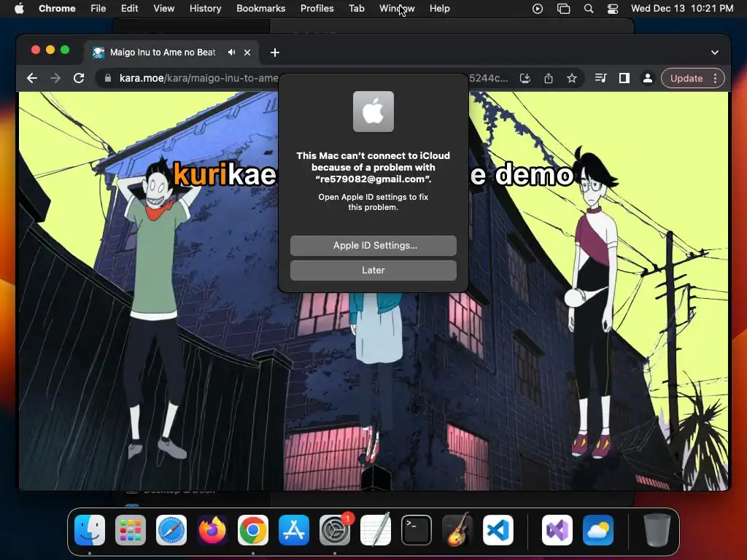Click the date and time clock

pos(682,9)
